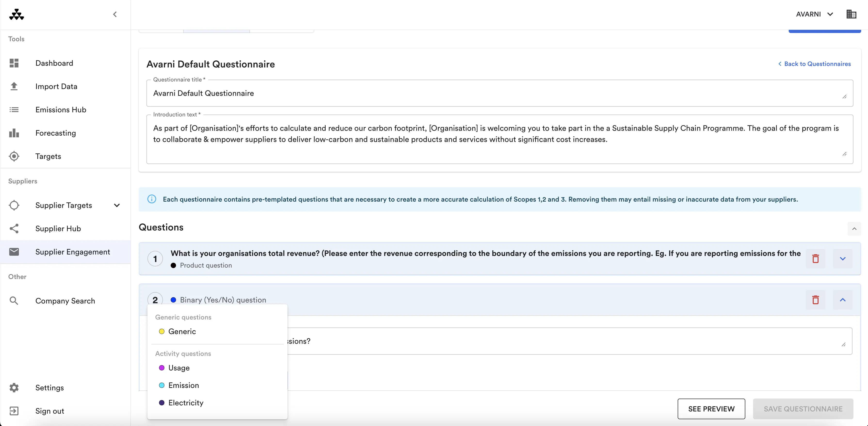Screen dimensions: 868x426
Task: Click the Sign out arrow icon
Action: (x=14, y=411)
